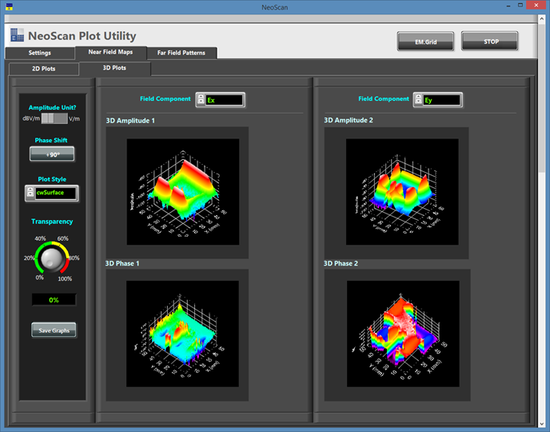The image size is (550, 432).
Task: Click the Transparency dial knob
Action: (x=52, y=259)
